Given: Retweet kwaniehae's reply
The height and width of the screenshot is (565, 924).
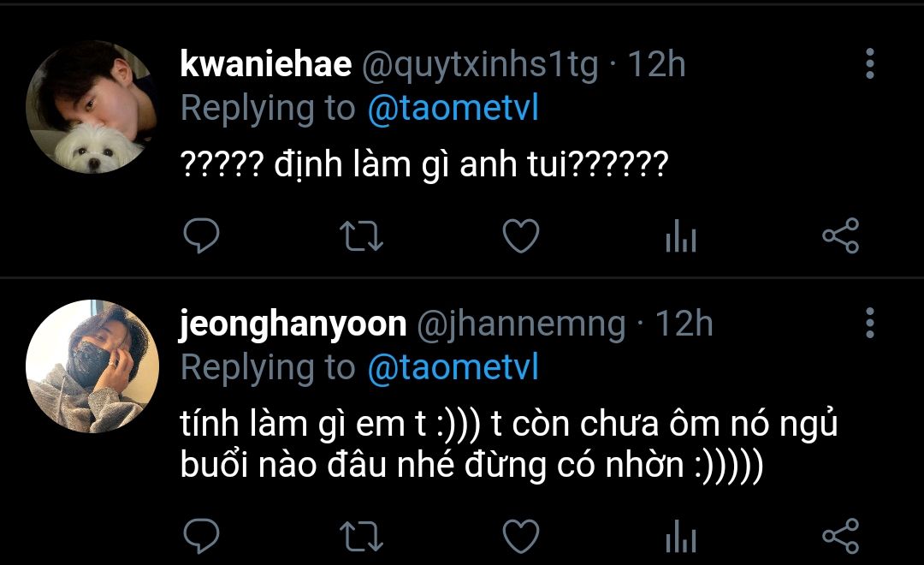Looking at the screenshot, I should click(x=361, y=236).
